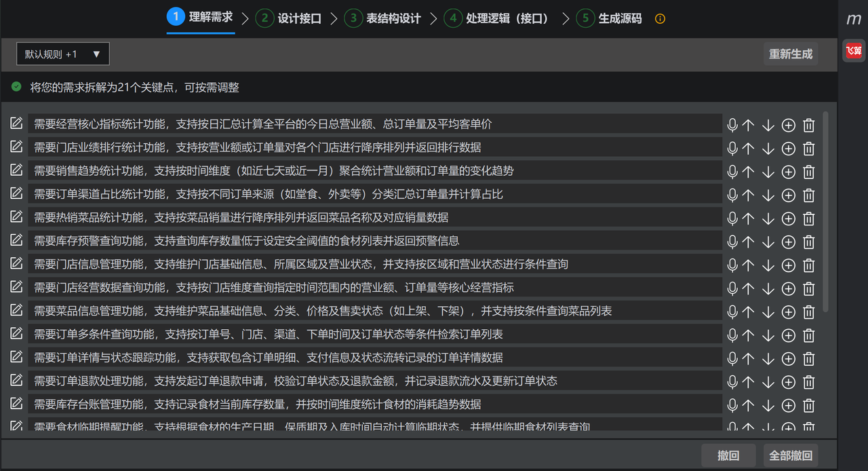Move 门店信息管理 row up
Viewport: 868px width, 471px height.
pyautogui.click(x=748, y=265)
